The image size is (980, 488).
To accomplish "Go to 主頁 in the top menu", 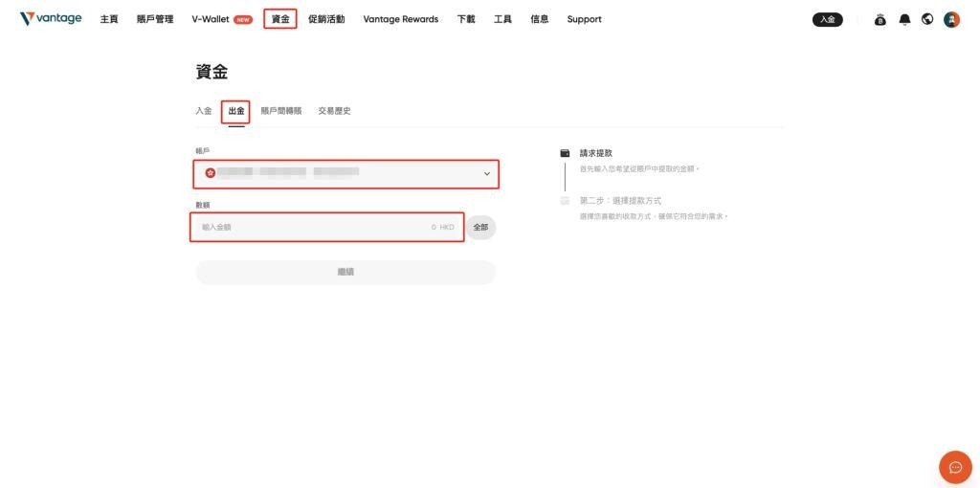I will [x=109, y=19].
